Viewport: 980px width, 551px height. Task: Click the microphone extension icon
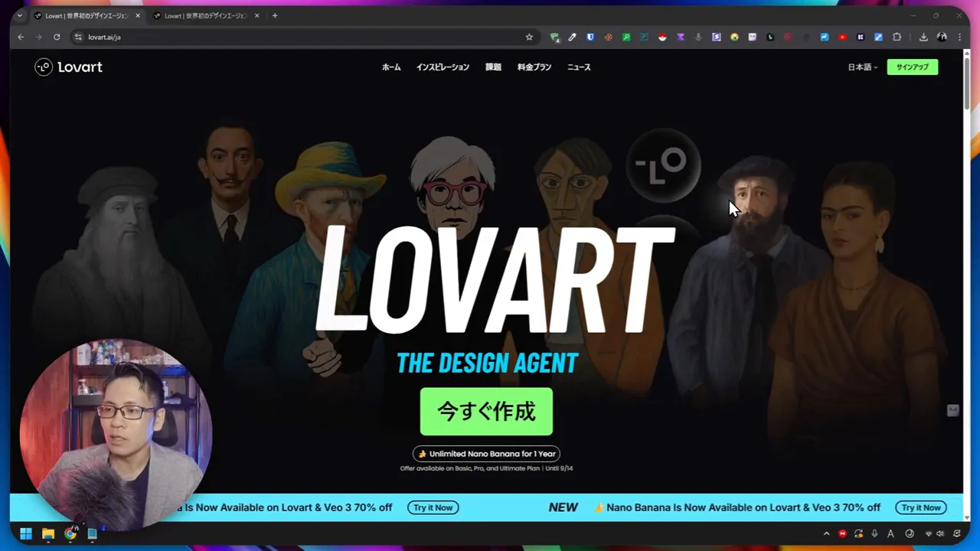(x=698, y=37)
